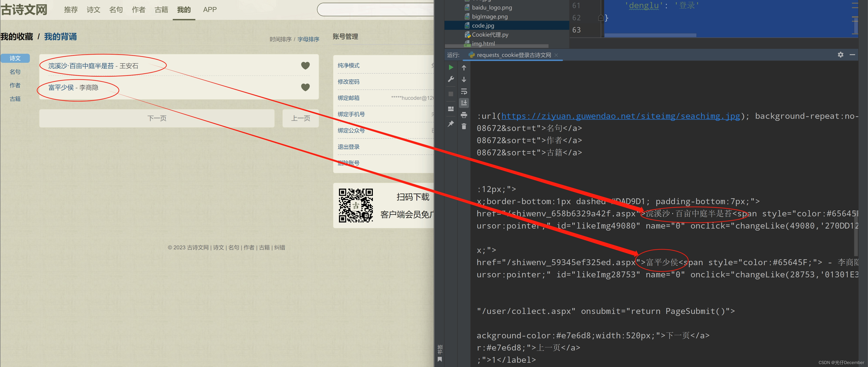Hide the run panel with the minus icon
Viewport: 868px width, 367px height.
click(x=852, y=55)
